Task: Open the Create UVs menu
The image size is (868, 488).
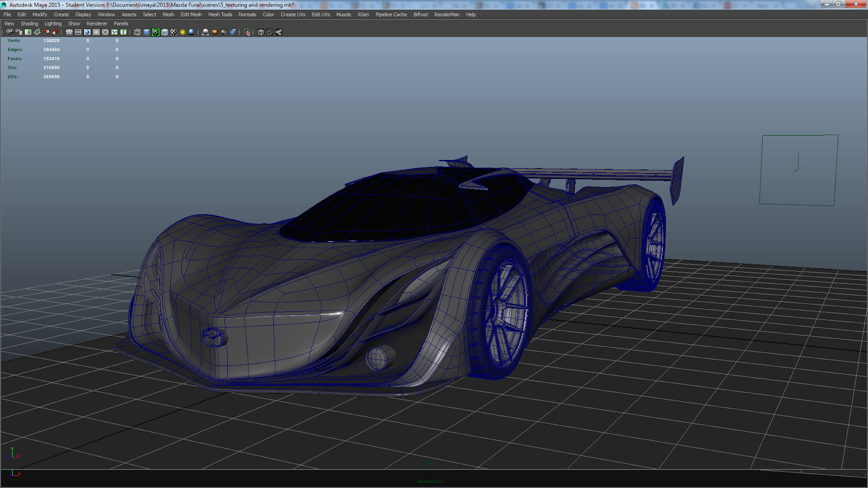Action: click(292, 15)
